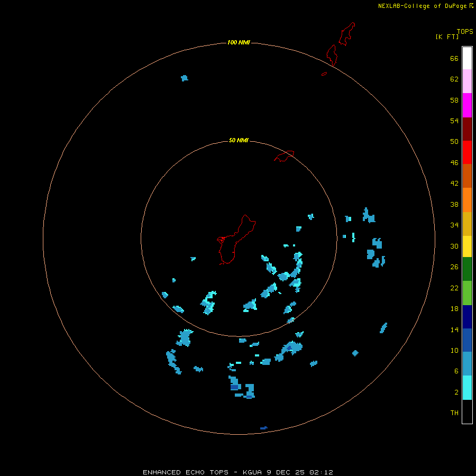Click the legend value 18
This screenshot has height=476, width=476.
pyautogui.click(x=454, y=309)
